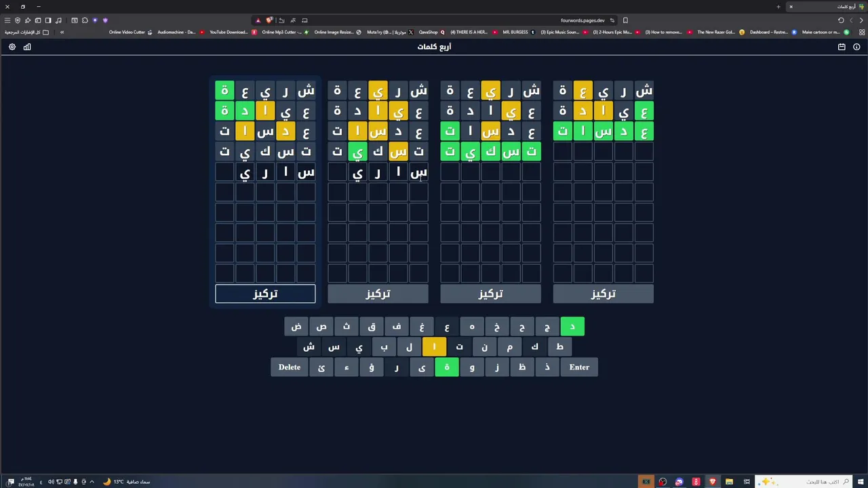
Task: Click the م key on keyboard
Action: click(509, 347)
